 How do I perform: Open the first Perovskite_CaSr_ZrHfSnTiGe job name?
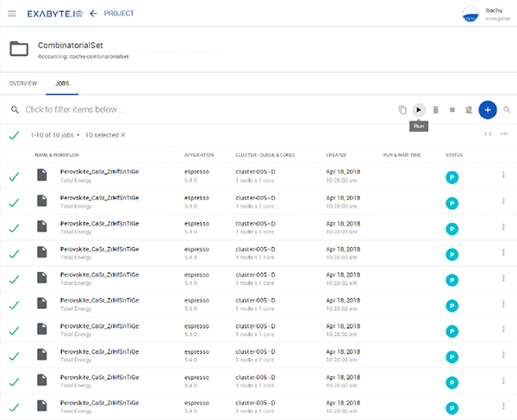pos(99,171)
